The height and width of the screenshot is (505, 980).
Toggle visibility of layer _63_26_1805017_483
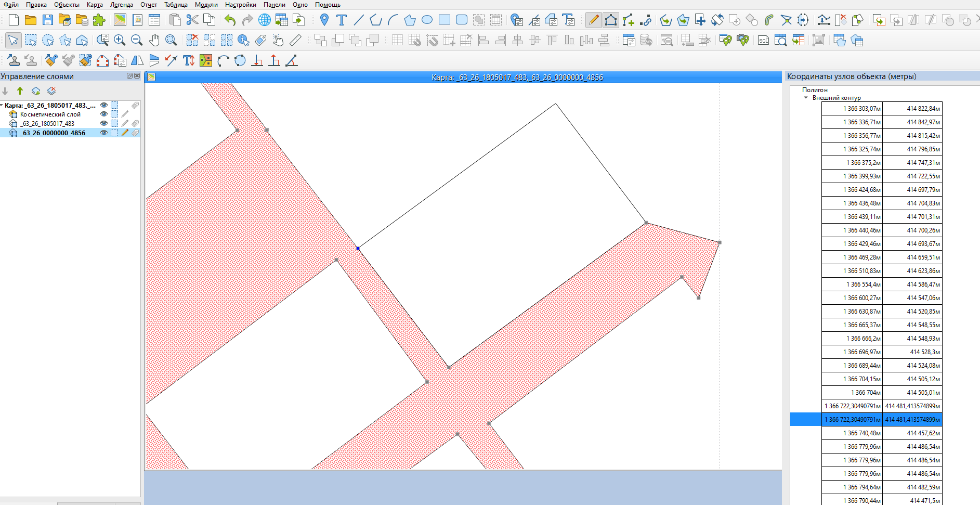tap(104, 124)
